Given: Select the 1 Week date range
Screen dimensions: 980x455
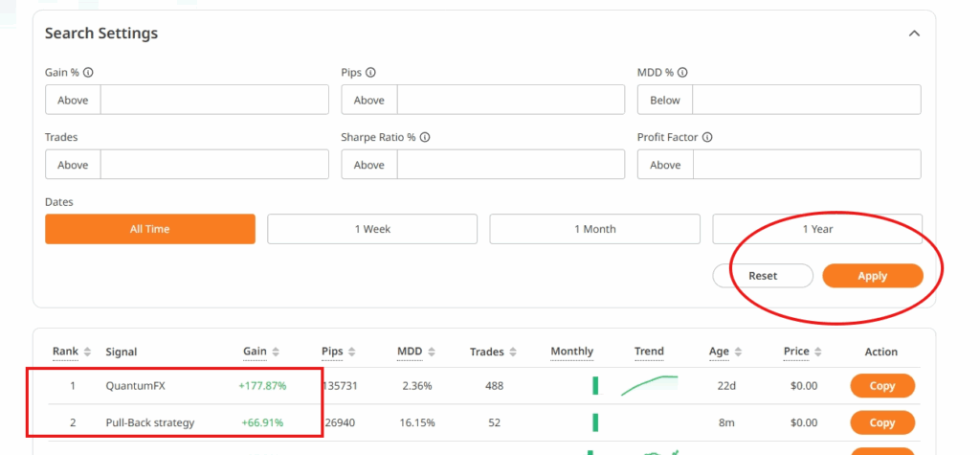Looking at the screenshot, I should (x=372, y=229).
